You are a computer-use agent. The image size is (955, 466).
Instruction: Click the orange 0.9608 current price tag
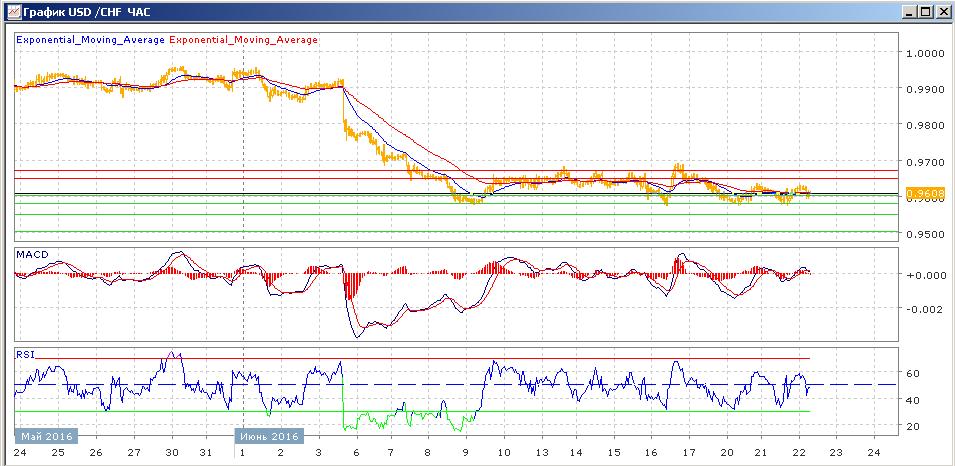click(x=919, y=192)
